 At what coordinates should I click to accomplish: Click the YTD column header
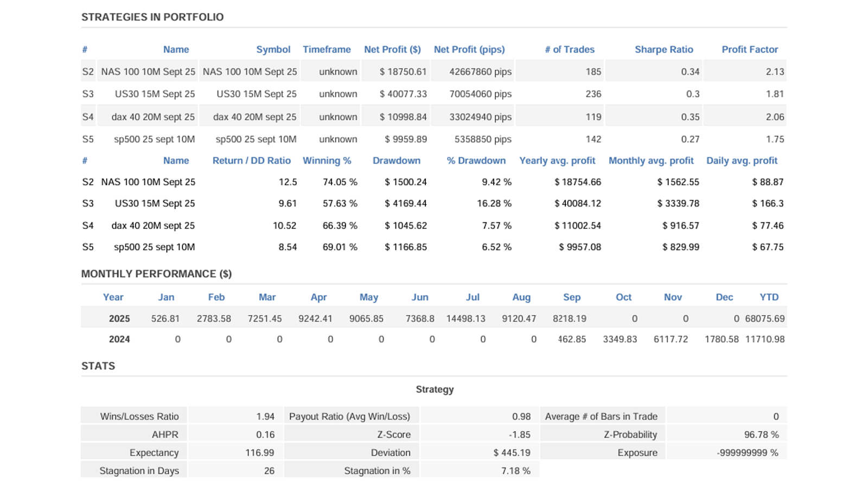[769, 297]
